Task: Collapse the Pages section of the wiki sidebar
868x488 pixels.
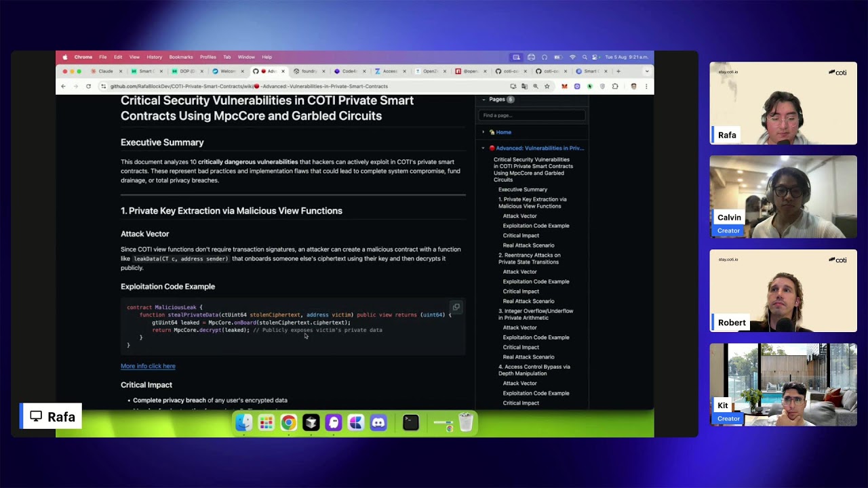Action: [x=484, y=100]
